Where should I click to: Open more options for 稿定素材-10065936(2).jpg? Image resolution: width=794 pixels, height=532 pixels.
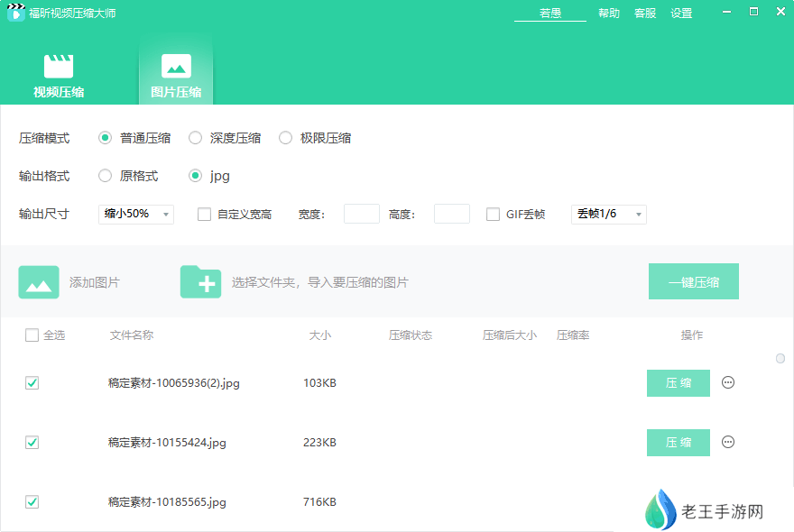728,382
